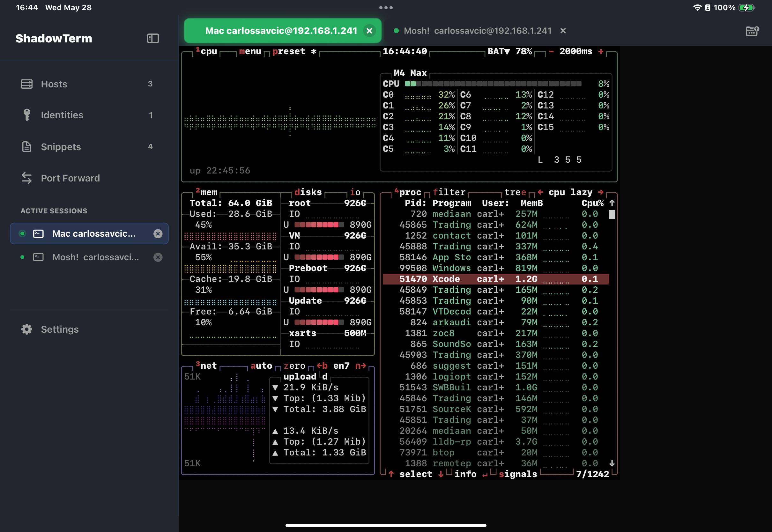
Task: Click the iPad status bar clock 16:44
Action: (27, 7)
